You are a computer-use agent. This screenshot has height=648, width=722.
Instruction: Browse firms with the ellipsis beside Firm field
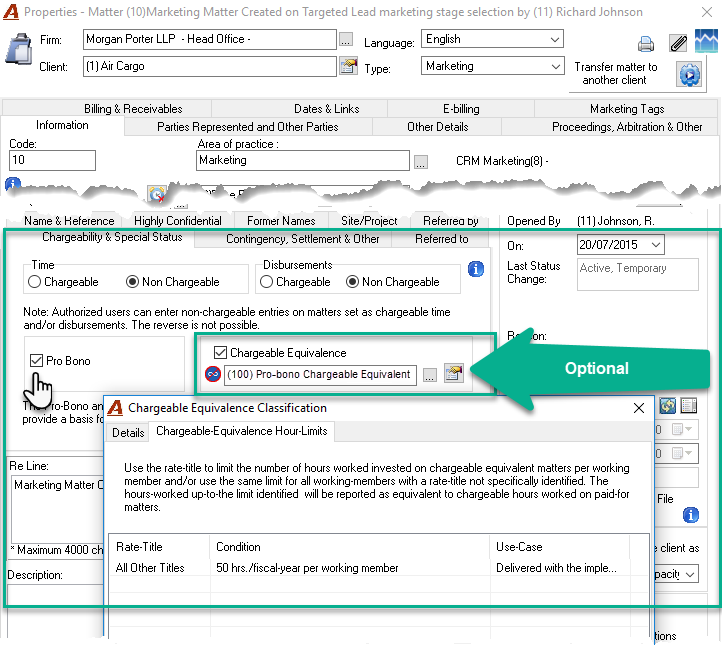pyautogui.click(x=346, y=40)
